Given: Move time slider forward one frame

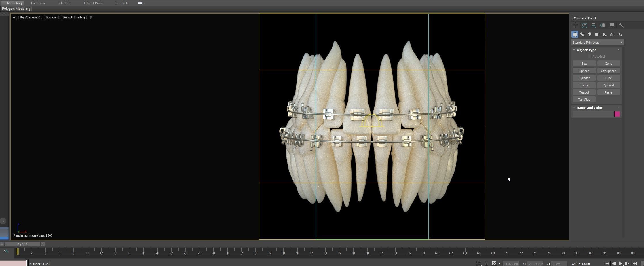Looking at the screenshot, I should [x=43, y=244].
